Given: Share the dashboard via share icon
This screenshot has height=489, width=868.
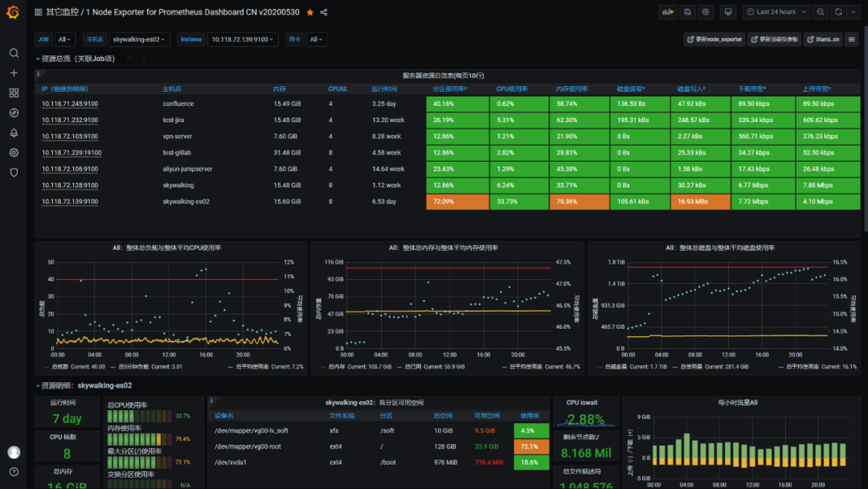Looking at the screenshot, I should [x=324, y=12].
